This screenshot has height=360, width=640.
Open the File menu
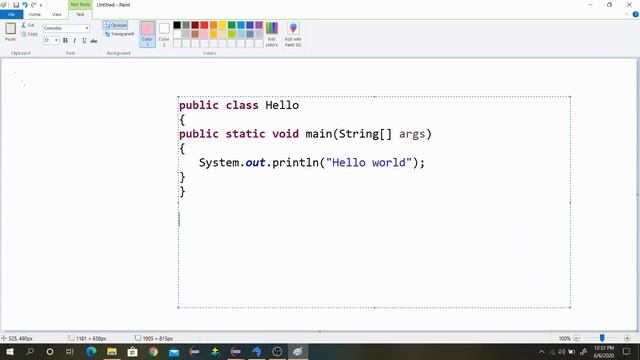[11, 15]
